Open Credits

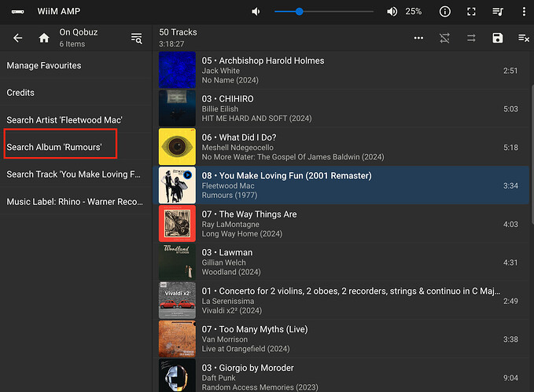[75, 93]
